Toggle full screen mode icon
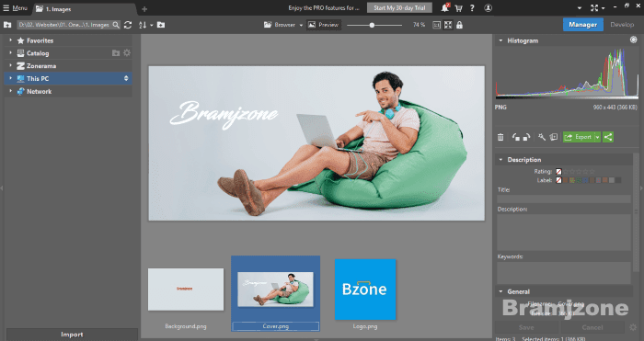The width and height of the screenshot is (644, 341). coord(594,7)
